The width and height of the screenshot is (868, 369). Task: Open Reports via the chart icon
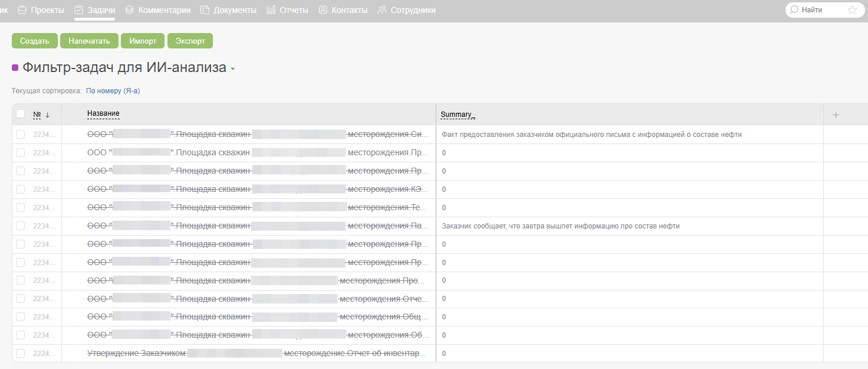tap(271, 9)
